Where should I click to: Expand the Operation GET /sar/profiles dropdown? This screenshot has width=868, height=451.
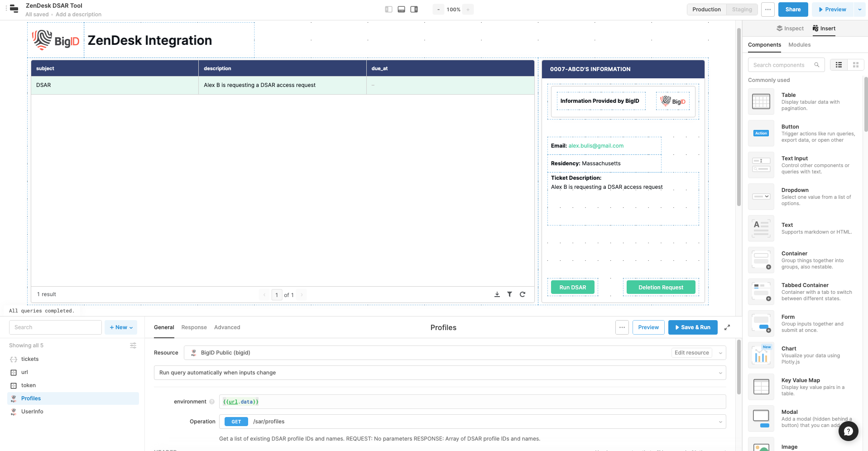(x=720, y=422)
